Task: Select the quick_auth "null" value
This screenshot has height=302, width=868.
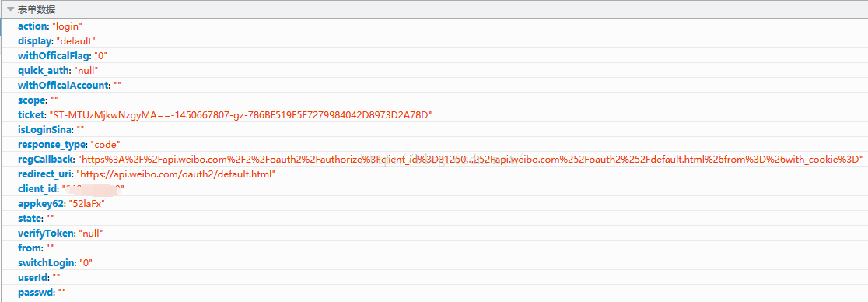Action: [x=86, y=70]
